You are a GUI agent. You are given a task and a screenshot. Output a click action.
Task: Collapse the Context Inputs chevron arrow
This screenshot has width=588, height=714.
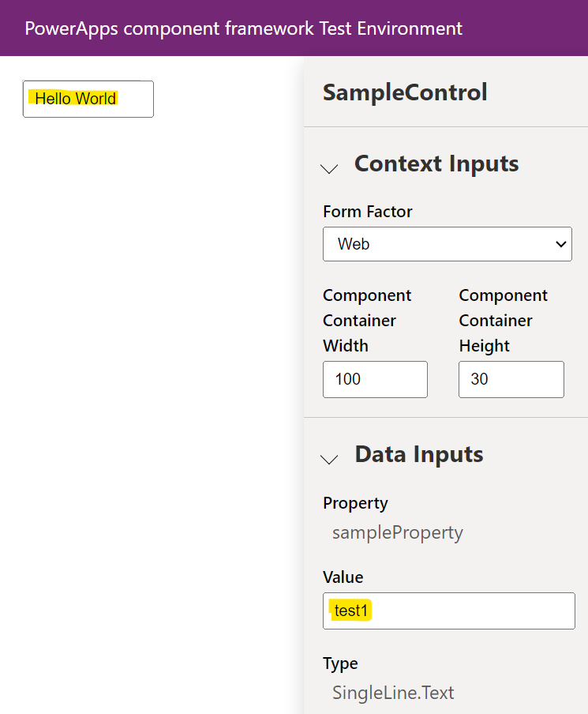(x=329, y=167)
